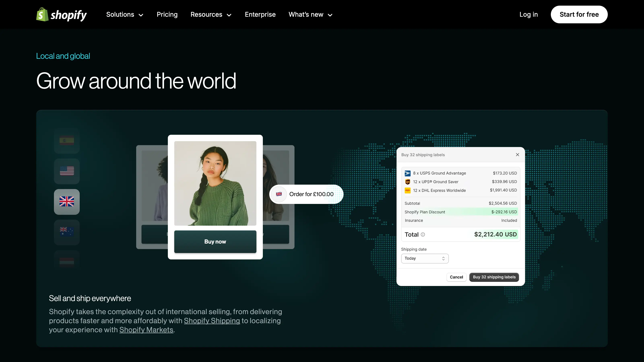Click the dark Buy 32 shipping labels button
Image resolution: width=644 pixels, height=362 pixels.
(494, 277)
